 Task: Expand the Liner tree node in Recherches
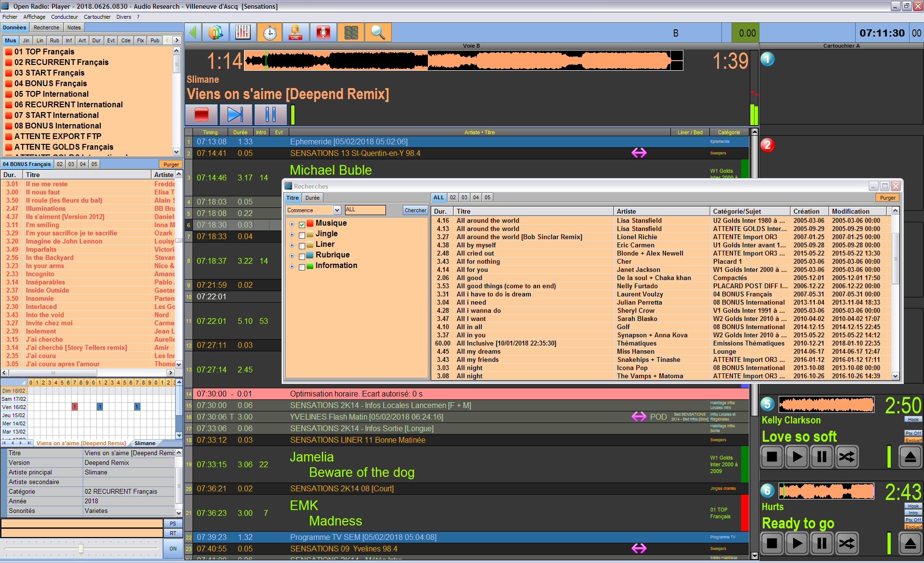pos(292,246)
